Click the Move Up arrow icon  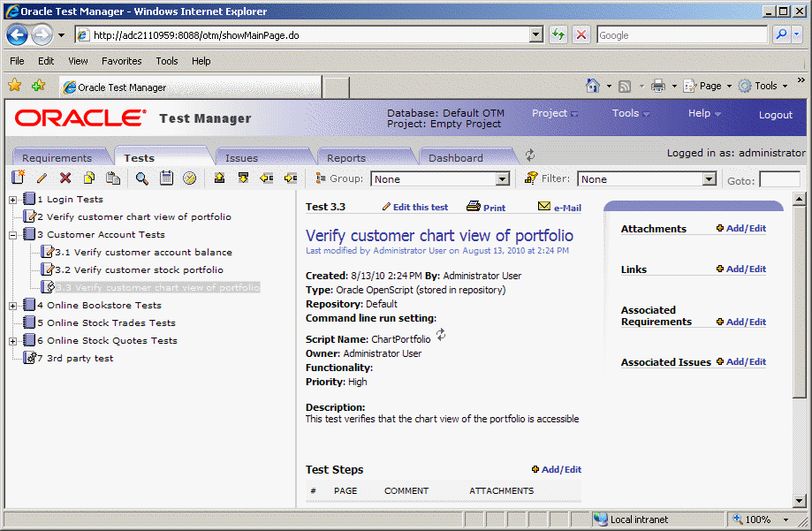pyautogui.click(x=220, y=178)
